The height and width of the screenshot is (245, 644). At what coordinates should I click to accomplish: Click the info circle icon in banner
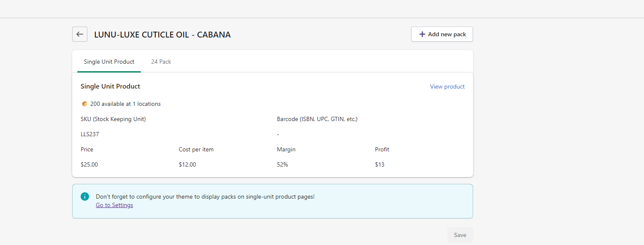pyautogui.click(x=85, y=197)
